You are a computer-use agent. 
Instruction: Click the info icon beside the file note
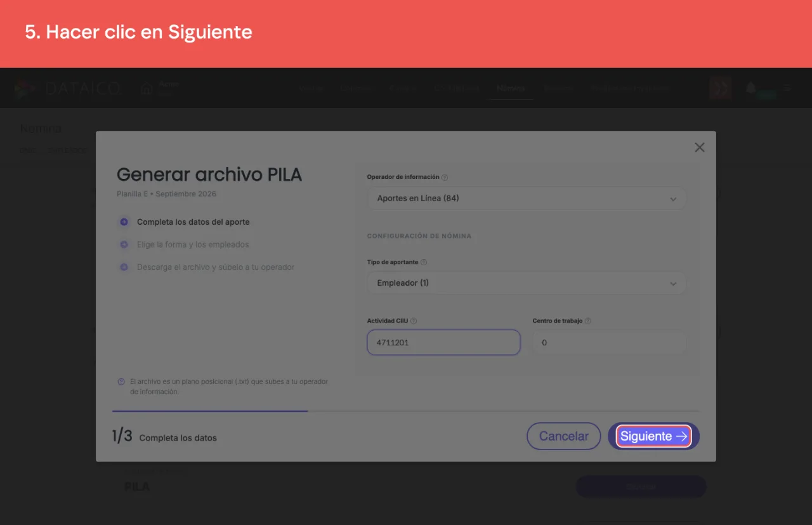(x=121, y=382)
